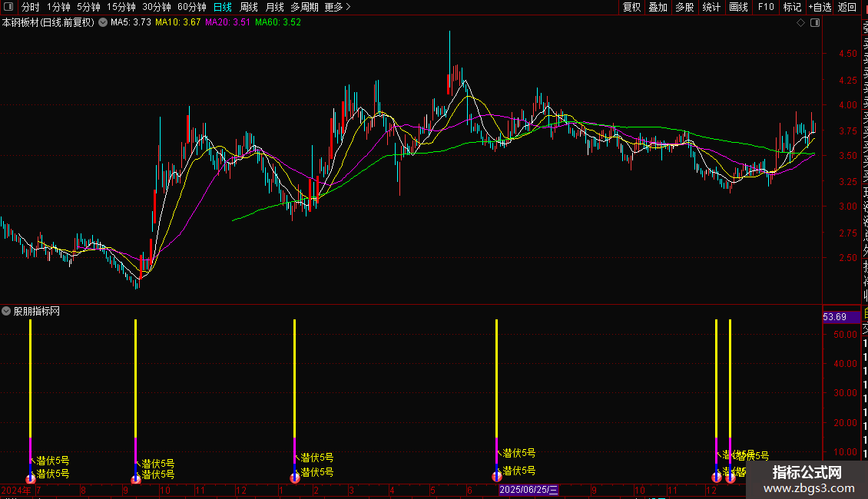
Task: Switch to 月线 monthly chart
Action: (x=274, y=7)
